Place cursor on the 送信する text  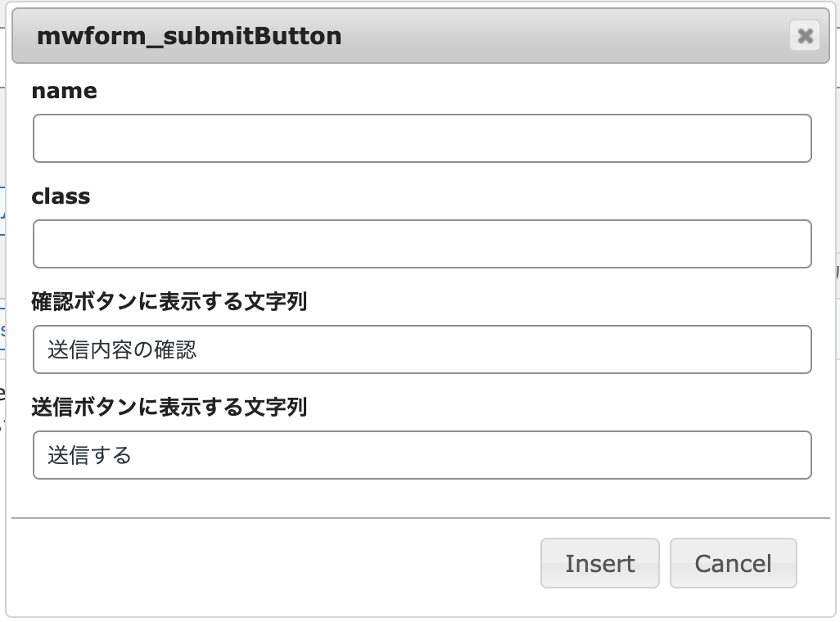pos(89,455)
